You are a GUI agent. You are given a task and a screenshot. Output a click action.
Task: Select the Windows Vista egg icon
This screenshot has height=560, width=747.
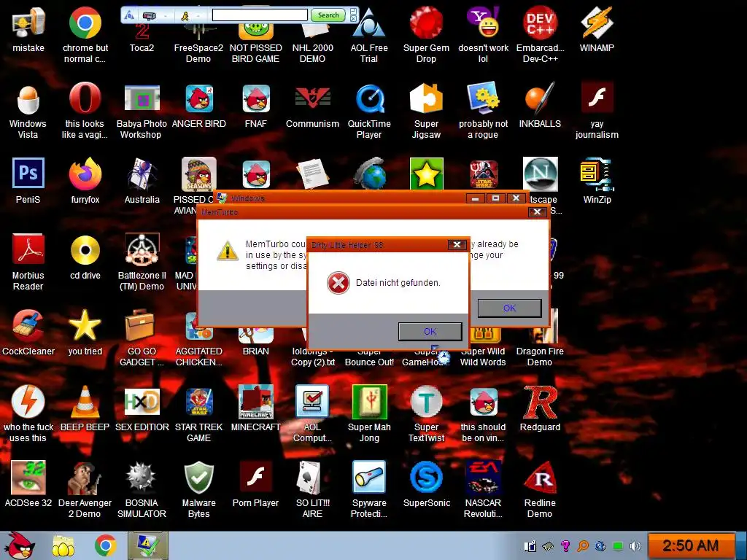pos(28,111)
